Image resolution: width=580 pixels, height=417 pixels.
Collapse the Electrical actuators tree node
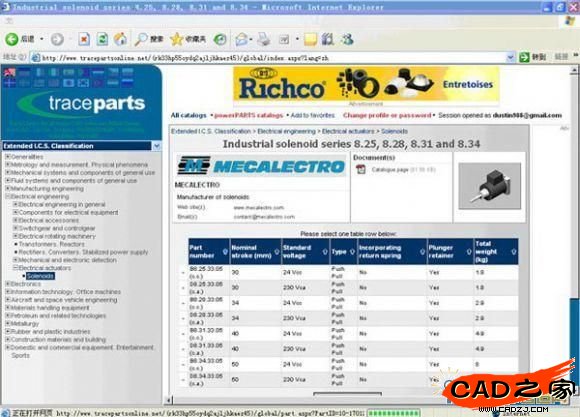[16, 268]
